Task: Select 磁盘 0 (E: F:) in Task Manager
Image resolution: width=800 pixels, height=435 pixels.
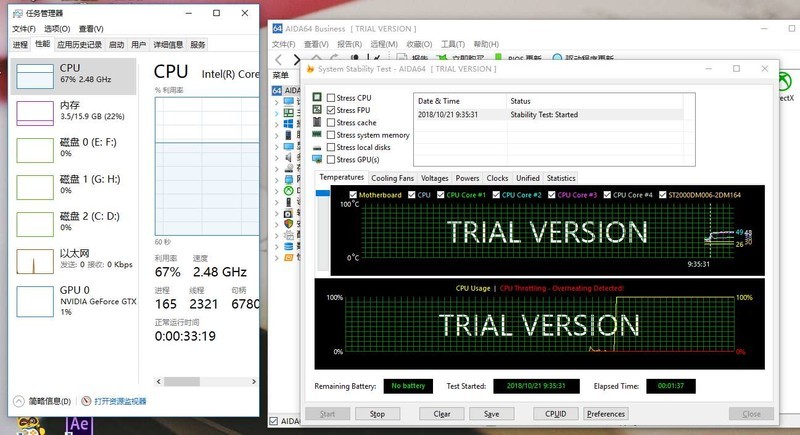Action: click(x=73, y=149)
